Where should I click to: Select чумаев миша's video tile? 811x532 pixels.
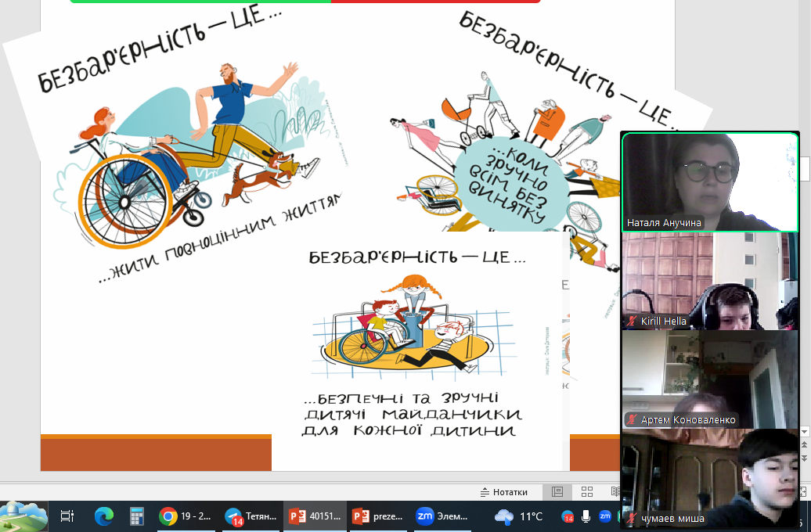pyautogui.click(x=710, y=478)
